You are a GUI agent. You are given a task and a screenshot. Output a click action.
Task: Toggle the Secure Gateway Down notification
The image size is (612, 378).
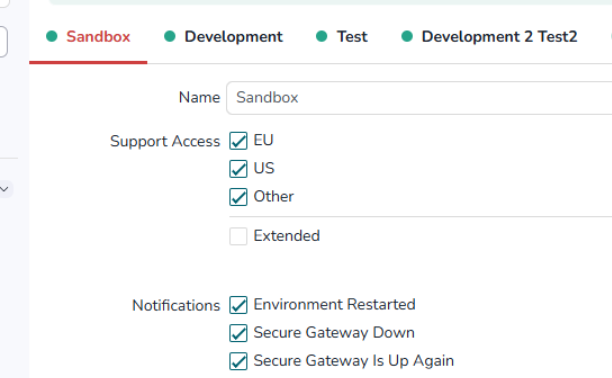tap(238, 333)
